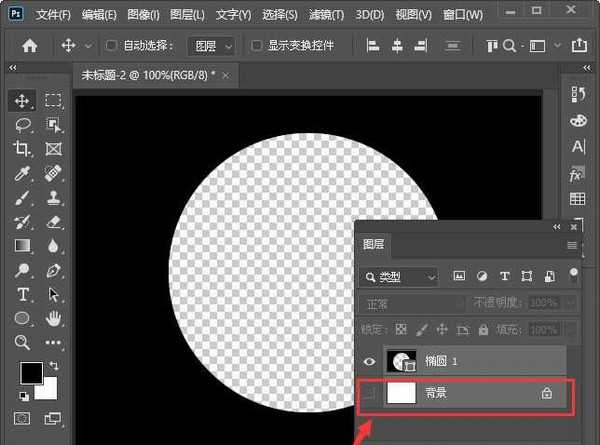This screenshot has width=600, height=445.
Task: Choose the Zoom tool in the toolbox
Action: pos(22,343)
